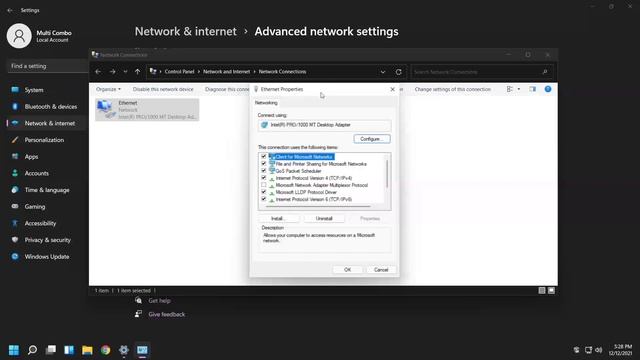Screen dimensions: 640x360
Task: Refresh the Network Connections address bar
Action: (398, 72)
